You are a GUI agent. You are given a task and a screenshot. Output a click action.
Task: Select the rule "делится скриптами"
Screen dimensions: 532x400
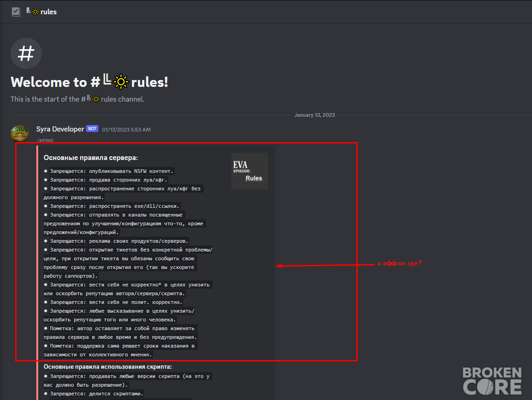[x=94, y=394]
